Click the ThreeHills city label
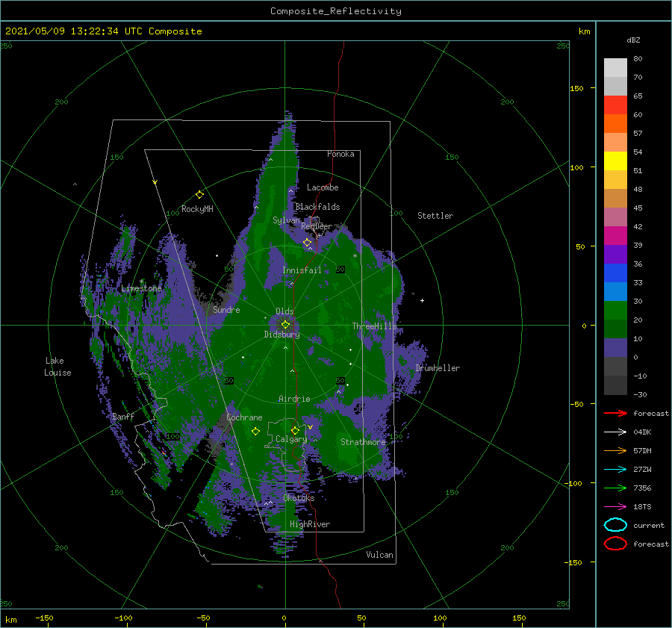 click(375, 326)
